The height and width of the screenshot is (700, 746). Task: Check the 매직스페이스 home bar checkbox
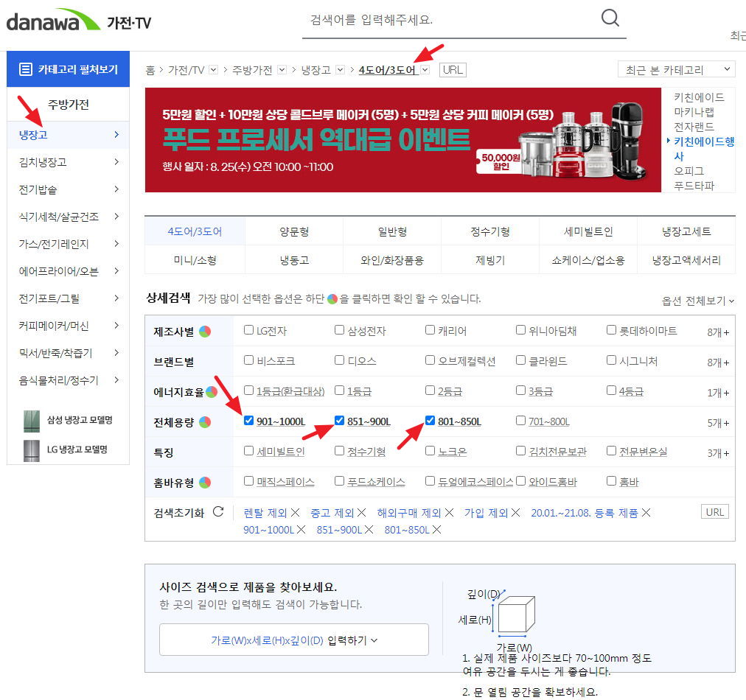click(x=248, y=481)
